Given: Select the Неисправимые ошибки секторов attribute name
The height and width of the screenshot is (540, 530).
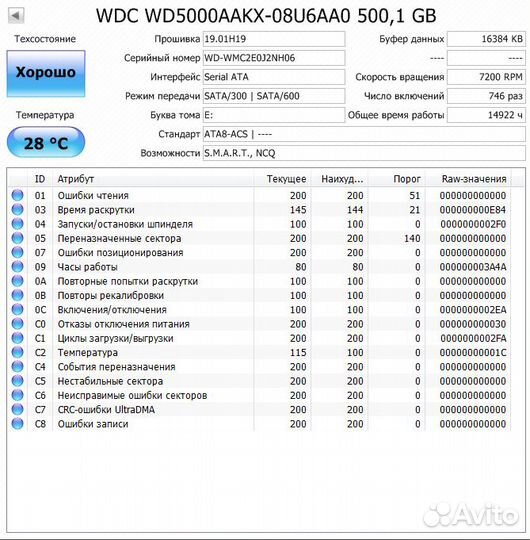Looking at the screenshot, I should point(132,395).
